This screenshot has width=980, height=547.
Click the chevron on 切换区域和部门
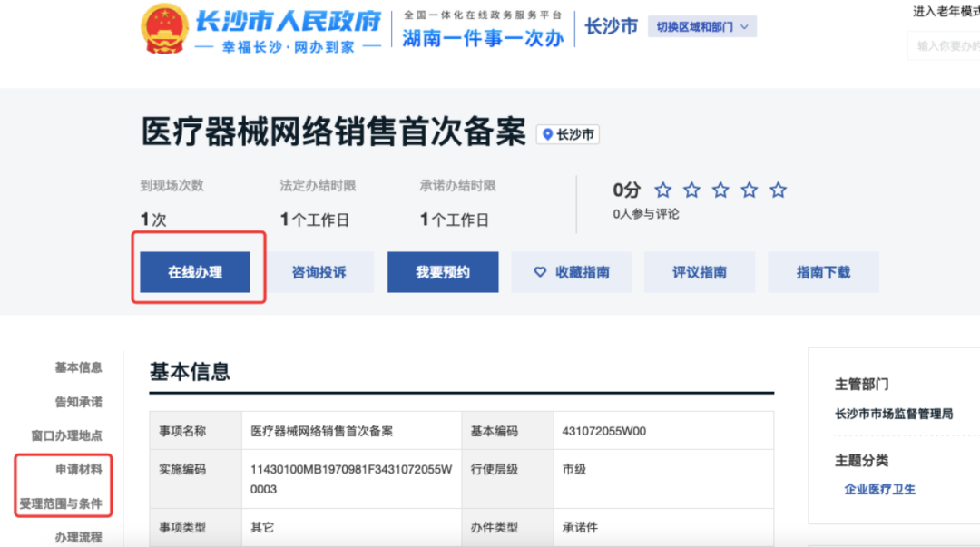pos(742,25)
